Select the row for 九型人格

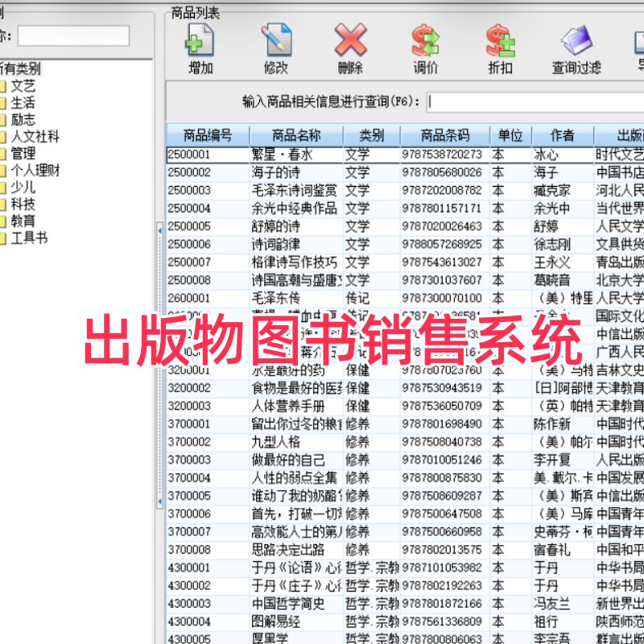405,442
